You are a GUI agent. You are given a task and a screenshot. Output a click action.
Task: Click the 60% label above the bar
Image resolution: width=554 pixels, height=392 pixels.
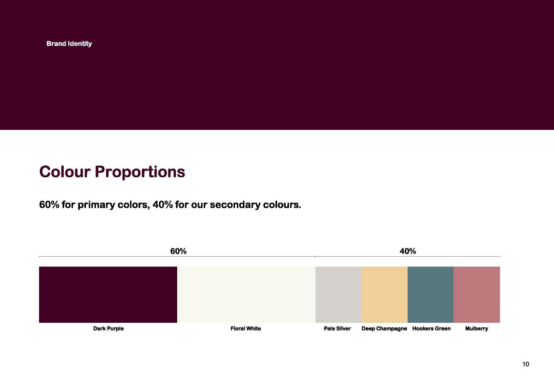click(178, 251)
